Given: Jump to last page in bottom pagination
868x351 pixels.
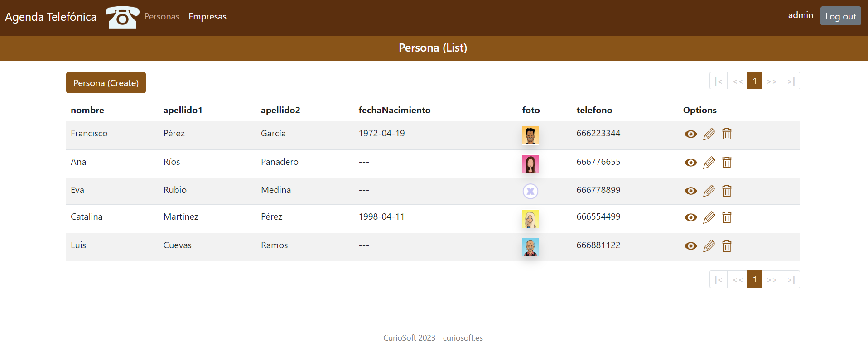Looking at the screenshot, I should coord(791,279).
